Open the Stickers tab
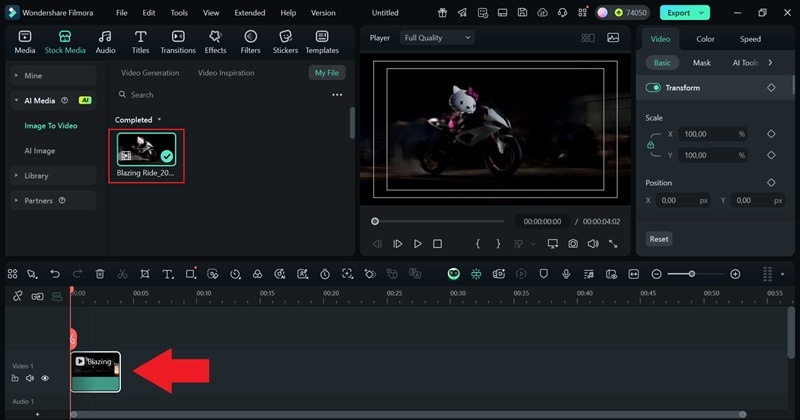Viewport: 800px width, 420px height. (285, 42)
